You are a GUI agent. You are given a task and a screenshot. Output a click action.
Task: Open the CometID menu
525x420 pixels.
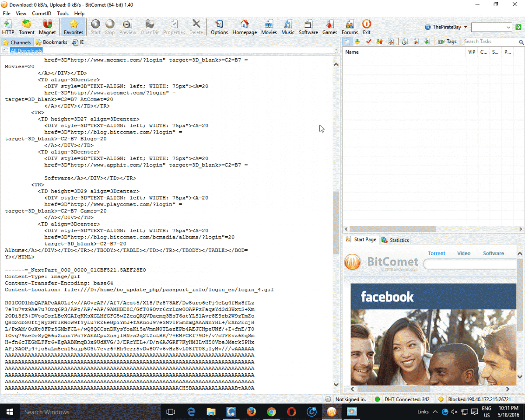[x=42, y=14]
